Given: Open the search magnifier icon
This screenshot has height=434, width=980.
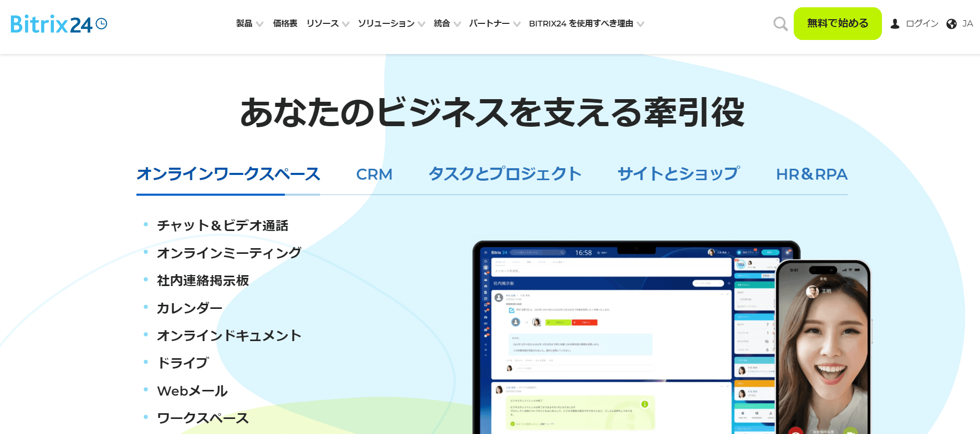Looking at the screenshot, I should [x=780, y=24].
